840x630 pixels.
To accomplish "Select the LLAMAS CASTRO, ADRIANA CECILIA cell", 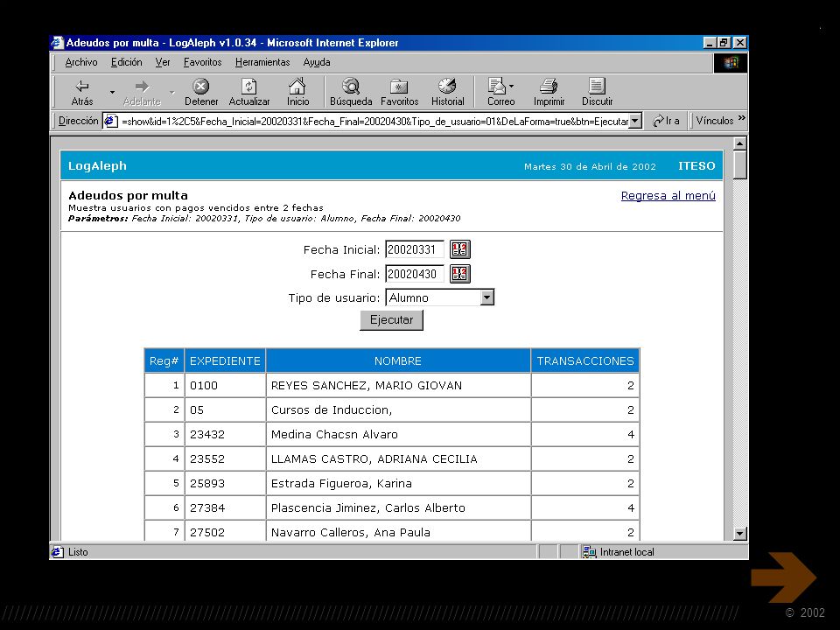I will pos(398,459).
